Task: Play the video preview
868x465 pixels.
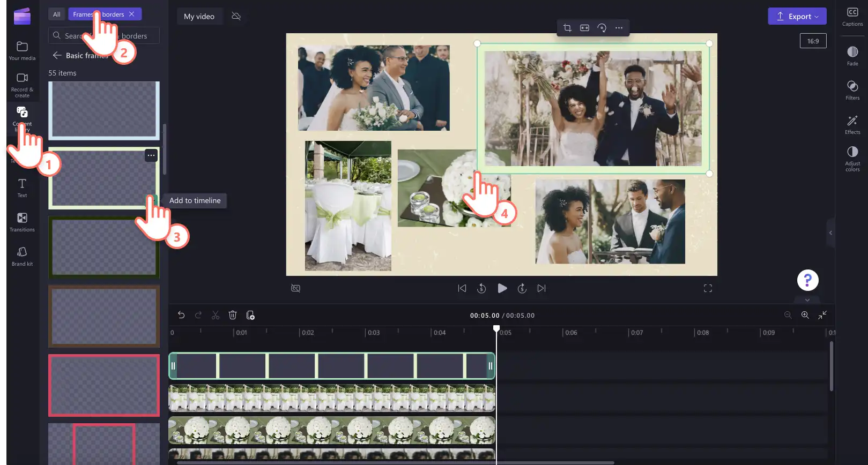Action: [x=502, y=288]
